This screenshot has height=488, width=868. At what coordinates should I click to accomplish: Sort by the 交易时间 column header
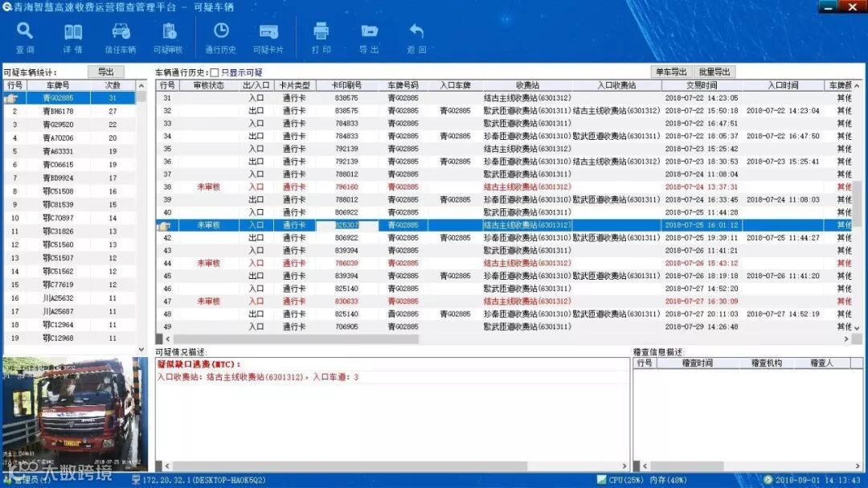[x=702, y=85]
